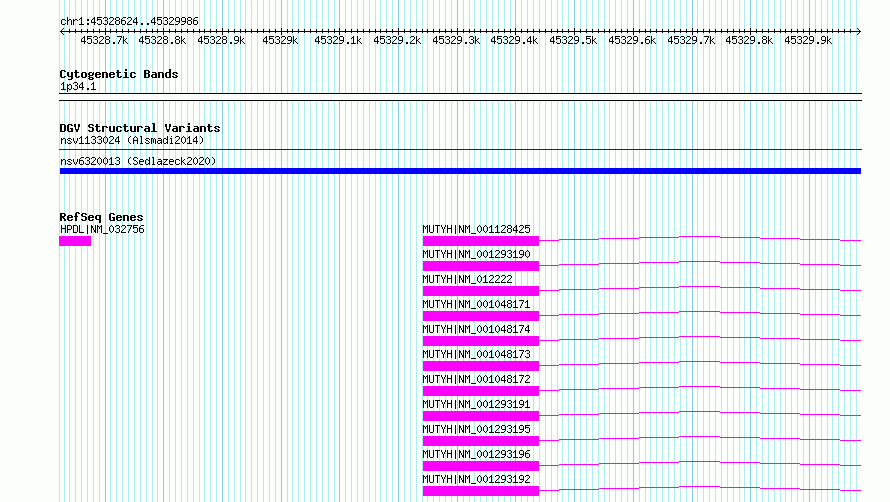
Task: Click the magenta exon bar of MUTYH|NM_001293192
Action: 481,491
